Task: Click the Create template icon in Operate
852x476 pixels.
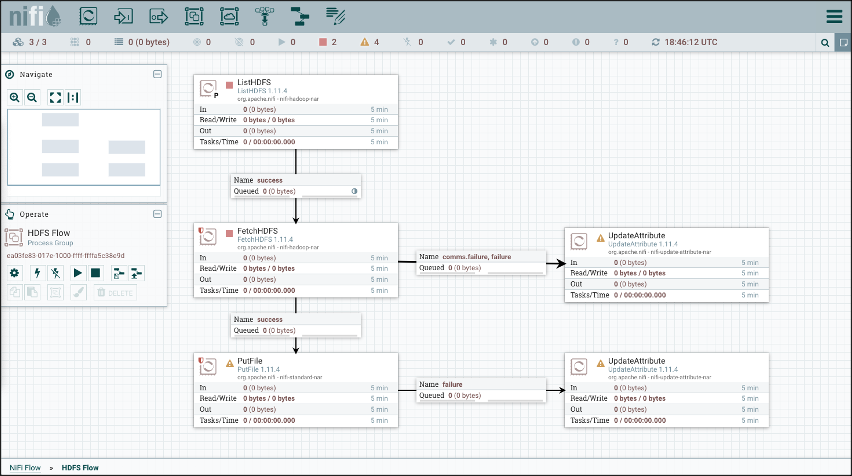Action: [118, 273]
